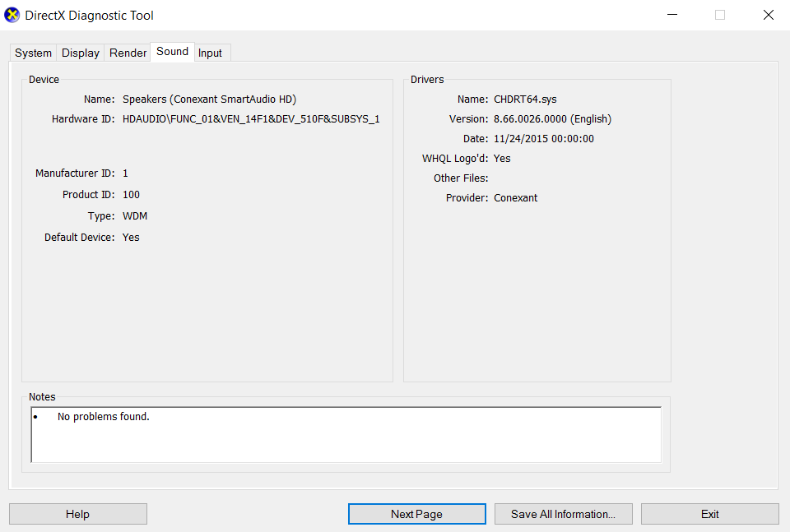Click the 'Default Device:' label
This screenshot has height=532, width=790.
click(x=80, y=238)
